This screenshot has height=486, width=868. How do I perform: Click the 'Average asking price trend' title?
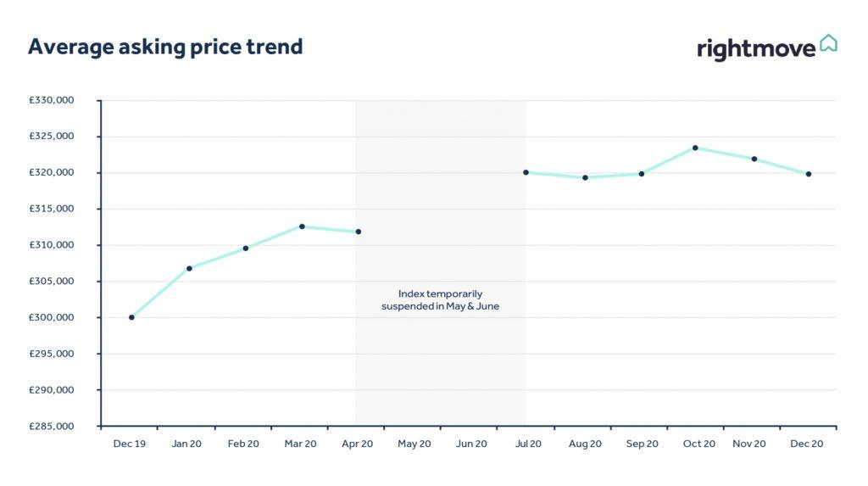[165, 47]
